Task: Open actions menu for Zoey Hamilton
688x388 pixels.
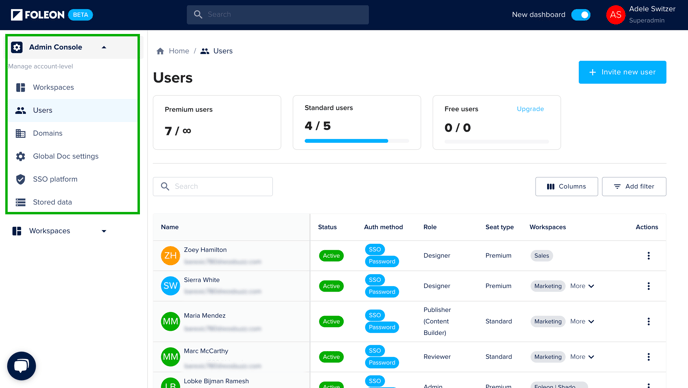Action: (x=649, y=255)
